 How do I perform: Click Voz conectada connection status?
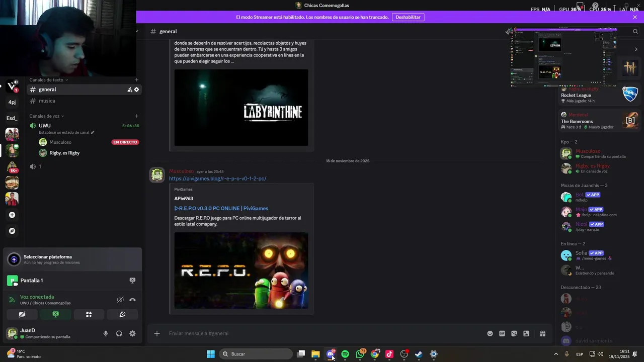37,297
